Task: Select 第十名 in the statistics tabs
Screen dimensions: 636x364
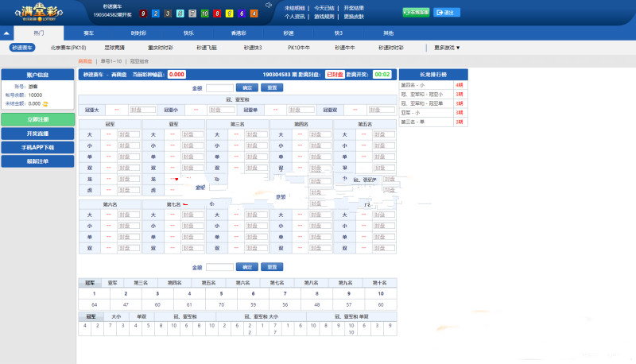Action: pos(380,283)
